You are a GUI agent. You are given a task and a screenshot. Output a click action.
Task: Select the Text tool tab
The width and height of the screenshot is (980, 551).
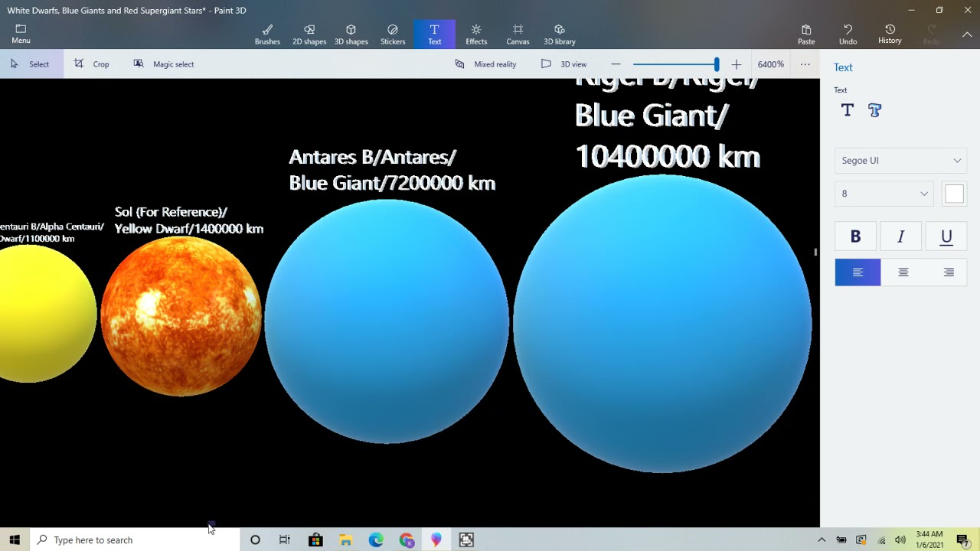pyautogui.click(x=434, y=34)
